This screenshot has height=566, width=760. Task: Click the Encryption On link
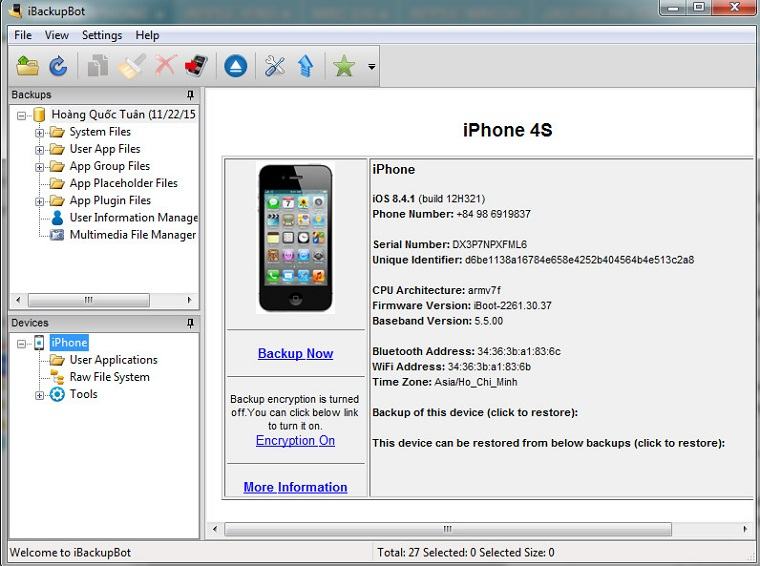[295, 440]
